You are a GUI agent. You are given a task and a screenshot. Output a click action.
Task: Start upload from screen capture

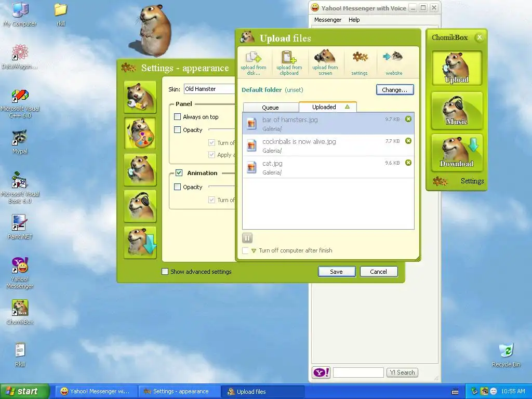(325, 63)
